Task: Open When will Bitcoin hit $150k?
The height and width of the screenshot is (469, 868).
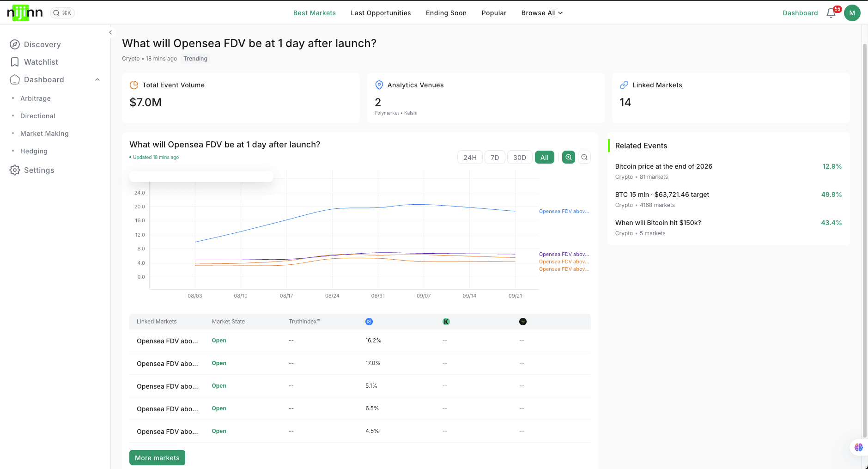Action: coord(658,223)
